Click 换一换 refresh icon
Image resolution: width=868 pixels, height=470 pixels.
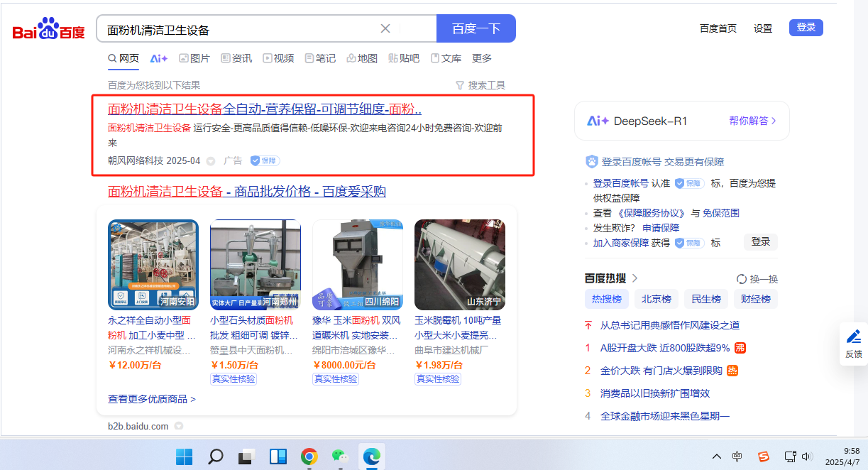(x=742, y=279)
